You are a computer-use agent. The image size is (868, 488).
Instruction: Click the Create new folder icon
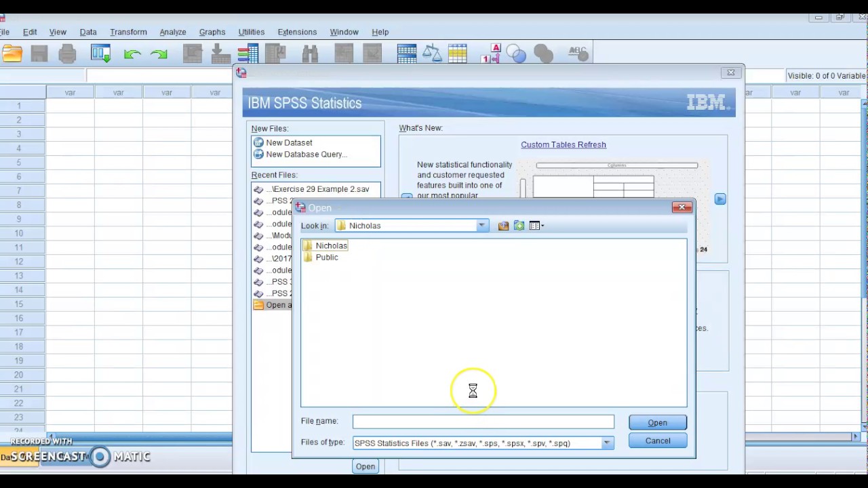tap(519, 226)
